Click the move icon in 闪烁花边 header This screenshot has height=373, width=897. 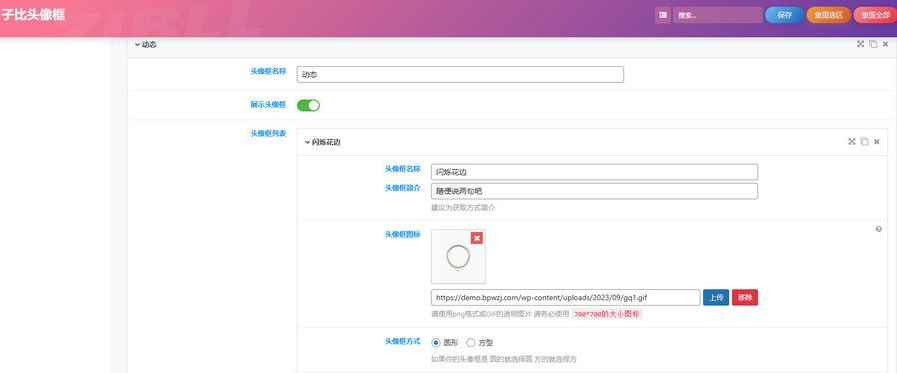[851, 141]
